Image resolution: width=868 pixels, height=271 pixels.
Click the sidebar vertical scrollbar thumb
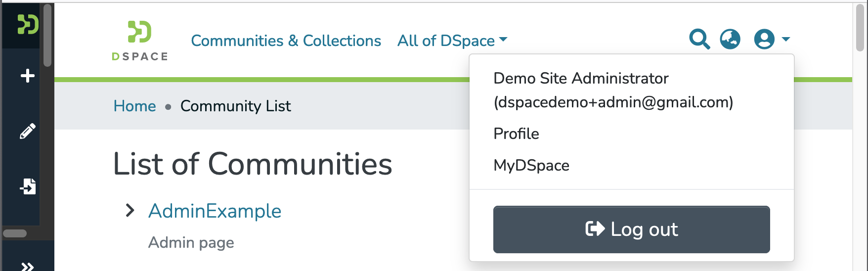(47, 35)
